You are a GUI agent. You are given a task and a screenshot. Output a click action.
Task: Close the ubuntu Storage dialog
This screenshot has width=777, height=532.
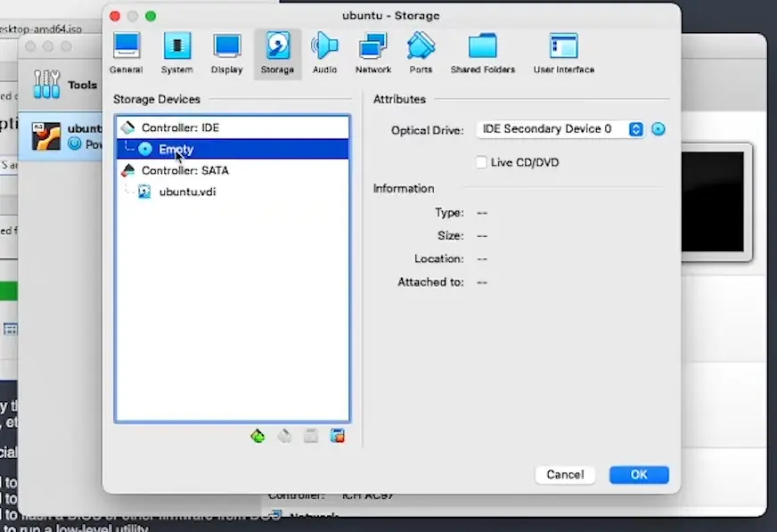click(x=115, y=16)
